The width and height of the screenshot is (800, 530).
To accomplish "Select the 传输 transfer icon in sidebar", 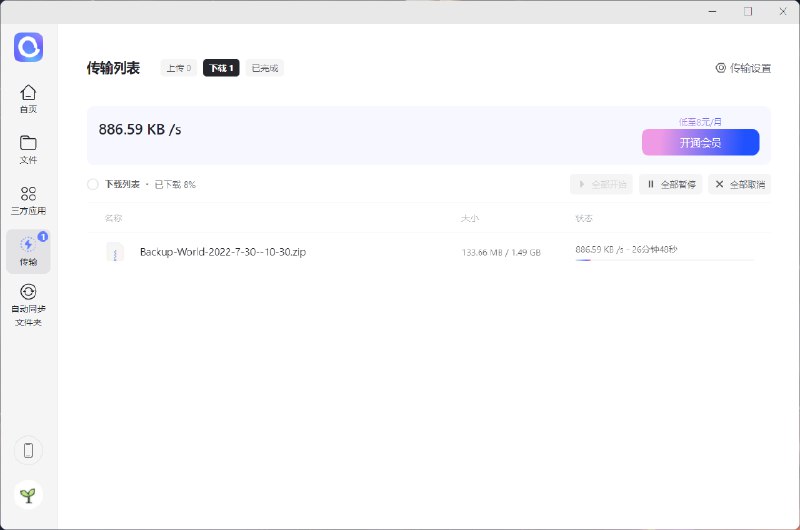I will (28, 245).
